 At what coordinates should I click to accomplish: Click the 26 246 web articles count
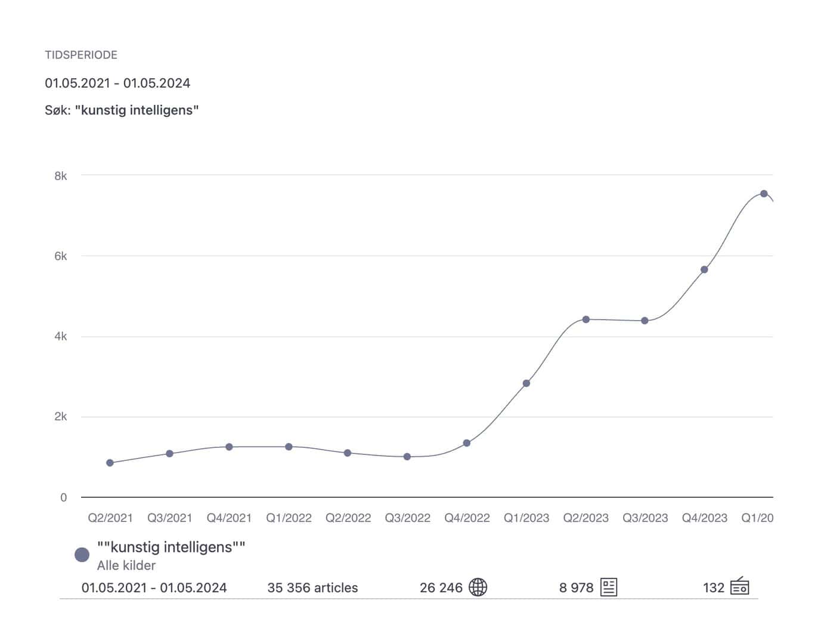pyautogui.click(x=441, y=588)
